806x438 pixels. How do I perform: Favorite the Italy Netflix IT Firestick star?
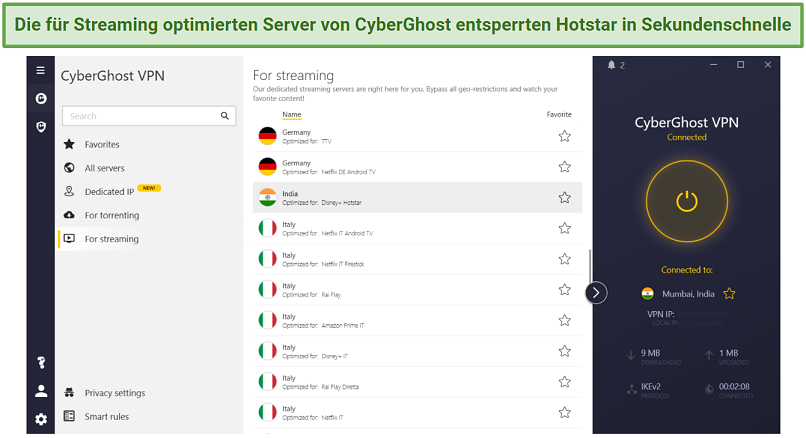pos(564,259)
